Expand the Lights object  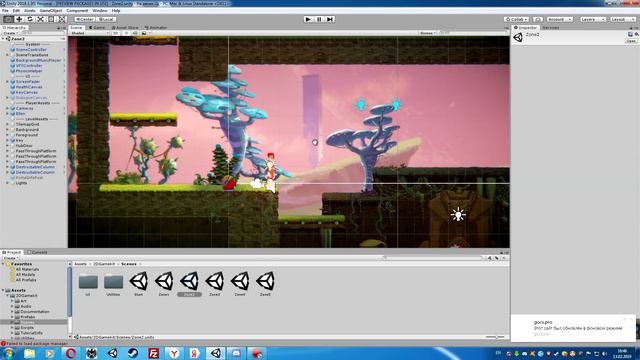pyautogui.click(x=7, y=183)
